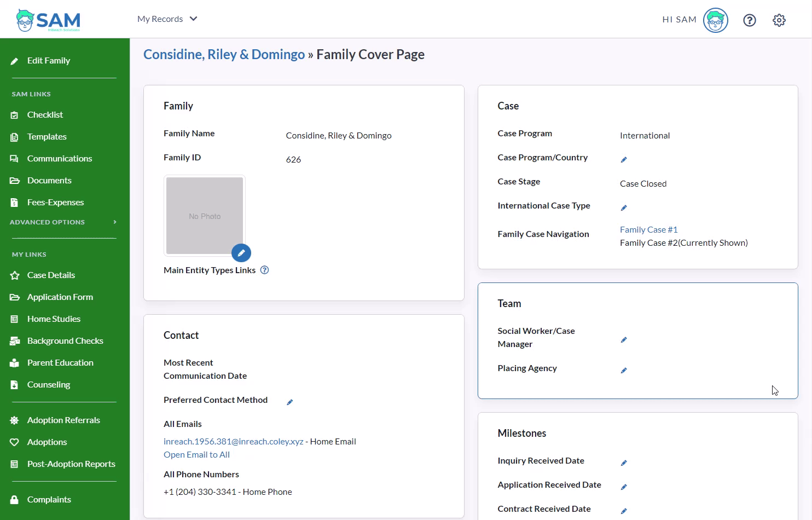Open Home Studies in the sidebar

coord(54,319)
